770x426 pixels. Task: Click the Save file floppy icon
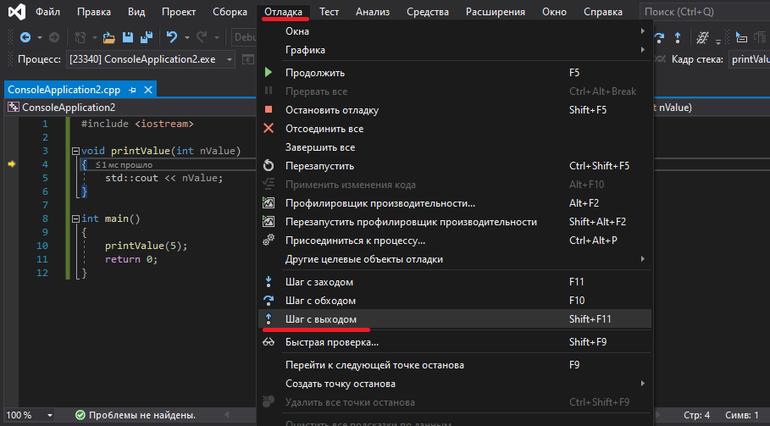click(x=128, y=37)
